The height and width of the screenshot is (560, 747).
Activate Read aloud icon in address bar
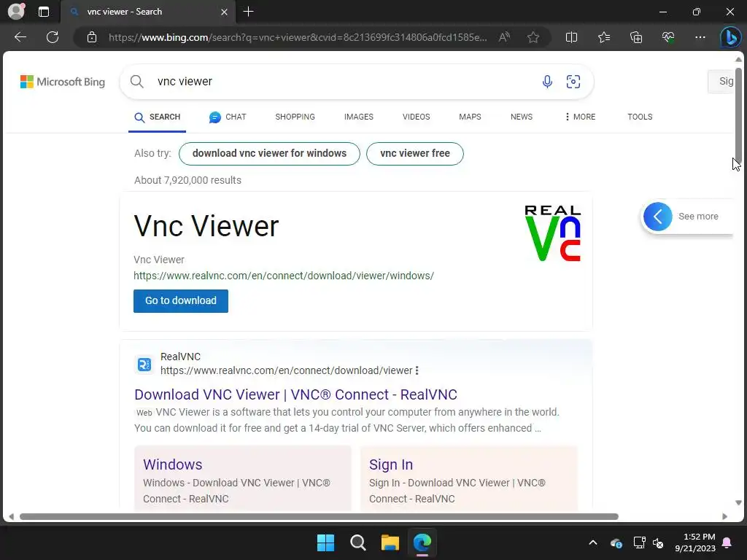tap(504, 37)
